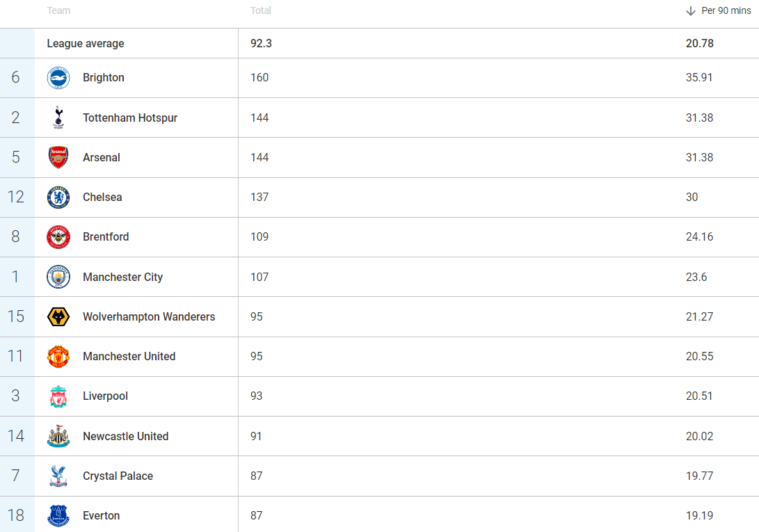The height and width of the screenshot is (532, 759).
Task: Click the Team column header
Action: click(58, 11)
